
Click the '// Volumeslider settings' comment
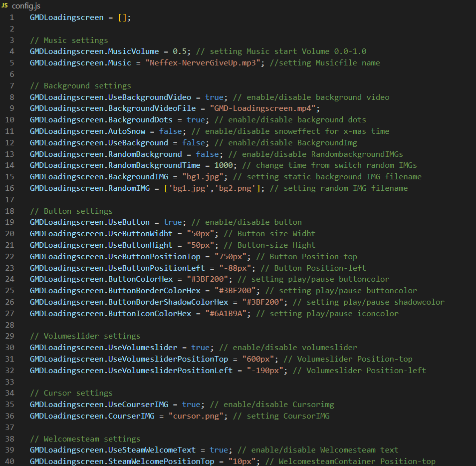pyautogui.click(x=85, y=336)
